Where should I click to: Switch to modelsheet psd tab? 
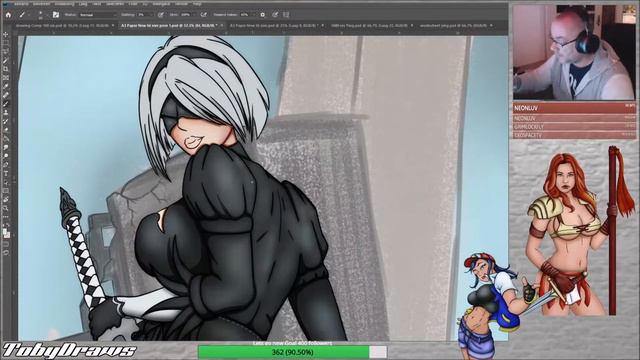click(453, 25)
